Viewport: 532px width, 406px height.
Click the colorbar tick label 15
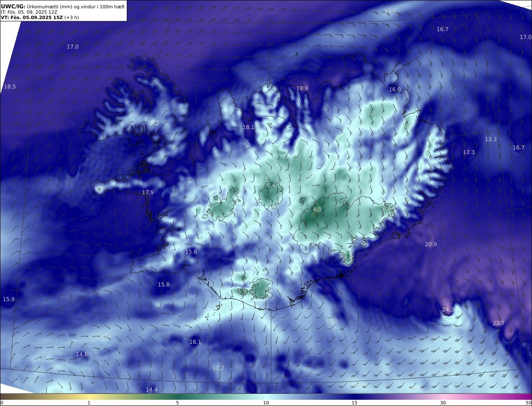click(x=355, y=403)
